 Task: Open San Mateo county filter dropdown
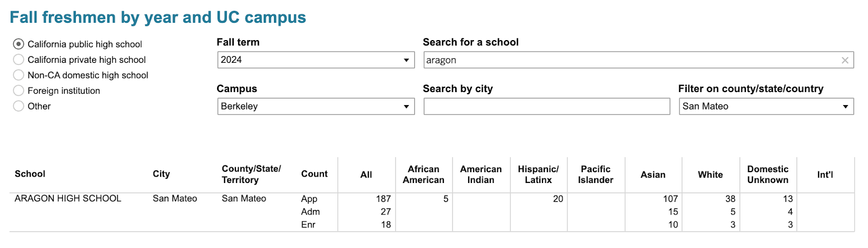point(765,106)
